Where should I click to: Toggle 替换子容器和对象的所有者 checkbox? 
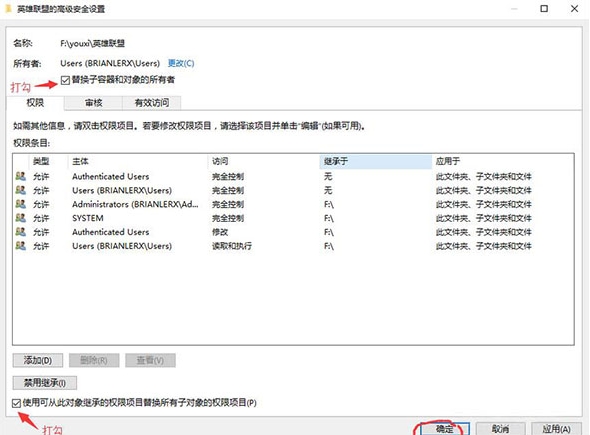[65, 80]
